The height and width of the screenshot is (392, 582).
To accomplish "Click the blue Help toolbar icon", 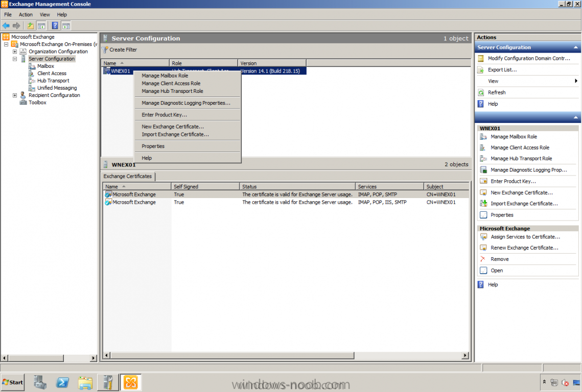I will (55, 26).
